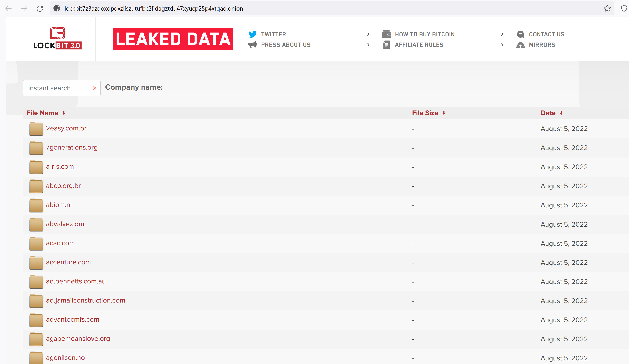Viewport: 629px width, 364px height.
Task: Open the Affiliate Rules menu item
Action: click(x=419, y=45)
